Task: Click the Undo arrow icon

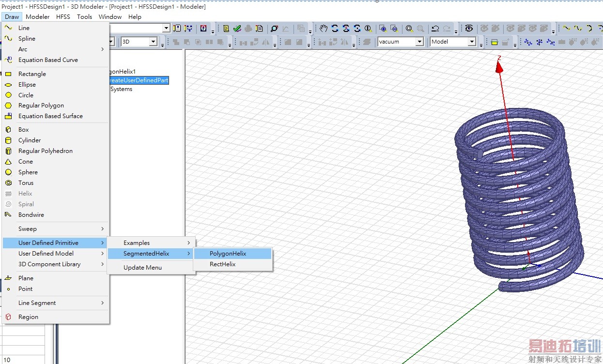Action: 435,29
